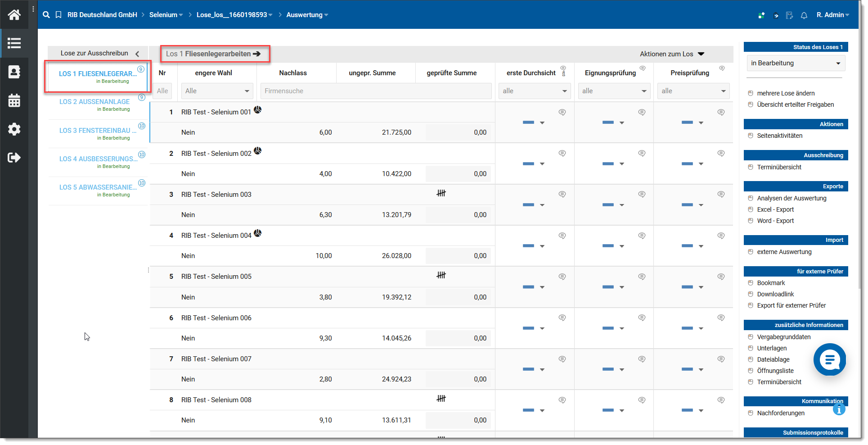
Task: Open the Preisprüfung filter dropdown
Action: [693, 91]
